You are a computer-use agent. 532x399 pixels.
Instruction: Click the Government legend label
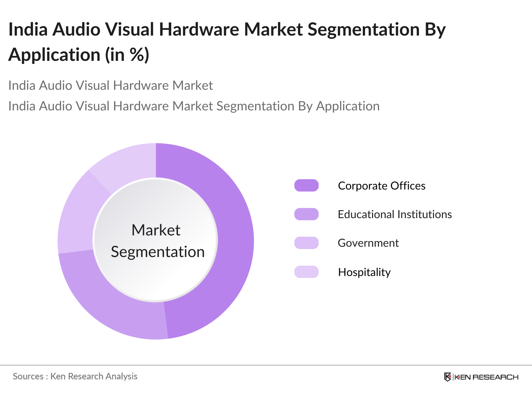click(x=368, y=243)
